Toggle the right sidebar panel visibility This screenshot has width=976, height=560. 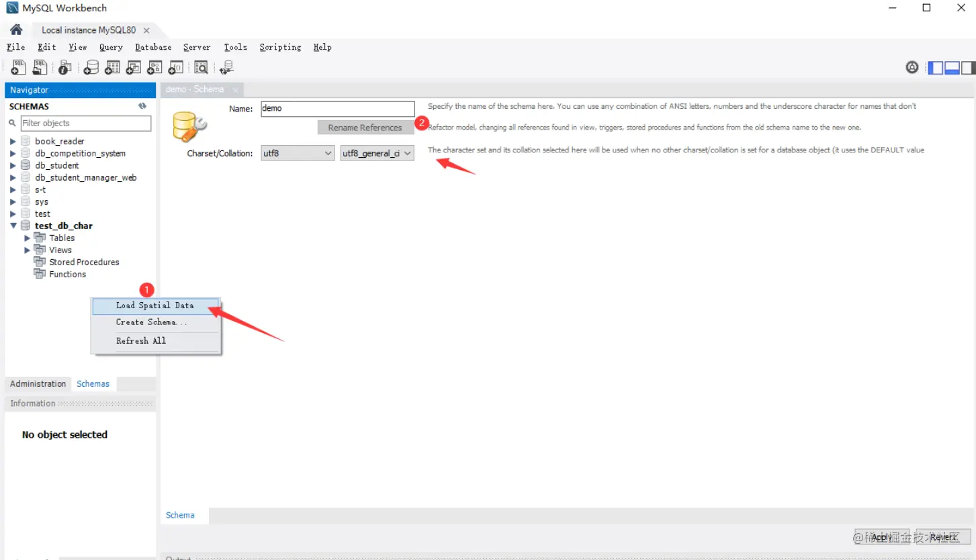968,67
